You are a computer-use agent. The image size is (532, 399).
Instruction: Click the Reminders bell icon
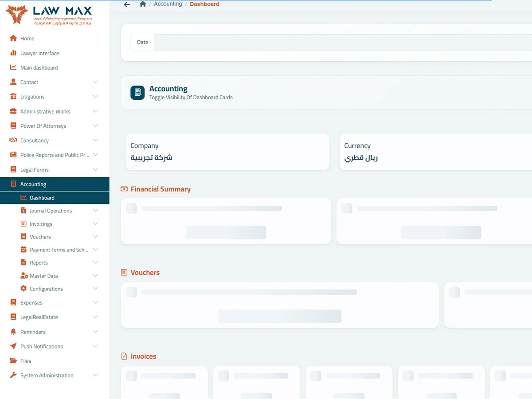pos(13,332)
